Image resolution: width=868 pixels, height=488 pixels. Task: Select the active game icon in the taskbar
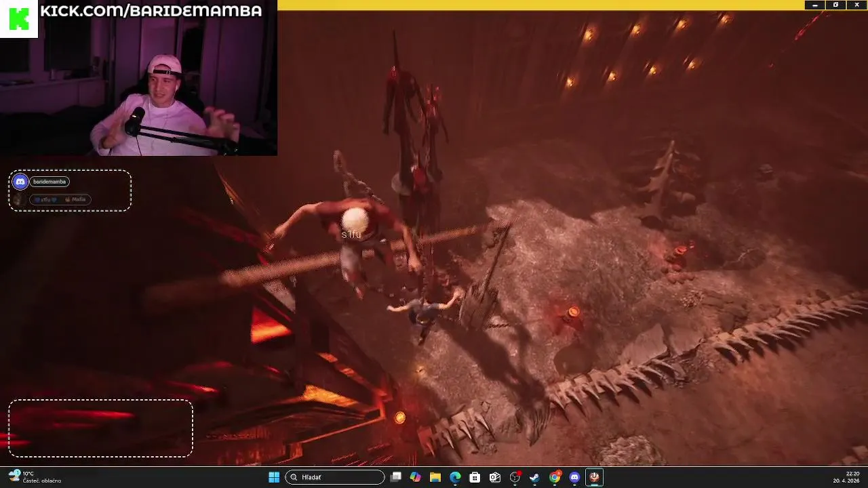tap(594, 477)
